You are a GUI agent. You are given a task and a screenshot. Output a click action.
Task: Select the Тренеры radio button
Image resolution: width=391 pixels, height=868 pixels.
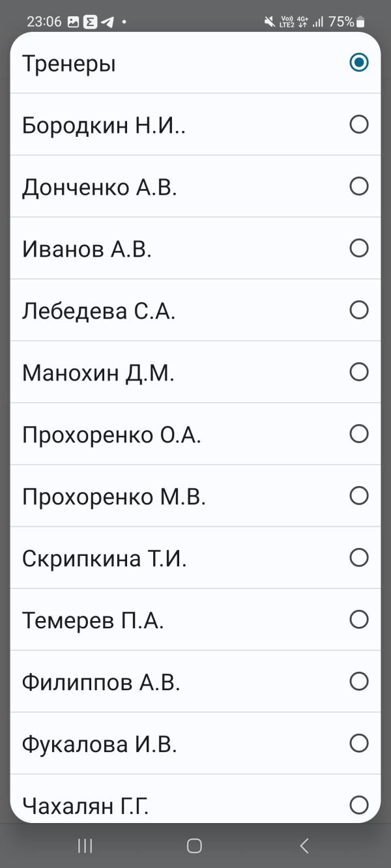point(195,63)
